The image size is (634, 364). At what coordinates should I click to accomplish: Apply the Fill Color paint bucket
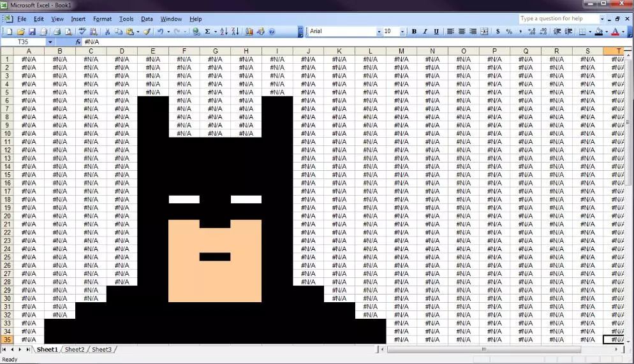[599, 31]
